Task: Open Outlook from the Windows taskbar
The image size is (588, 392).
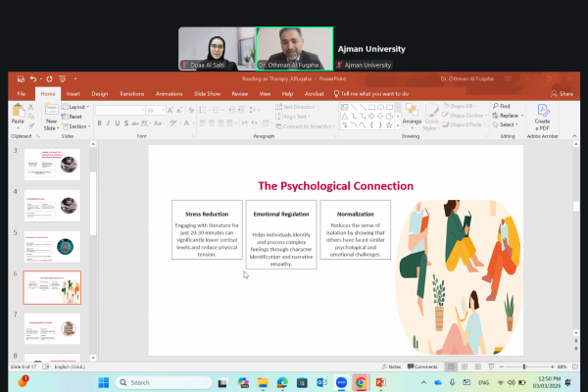Action: (x=321, y=382)
